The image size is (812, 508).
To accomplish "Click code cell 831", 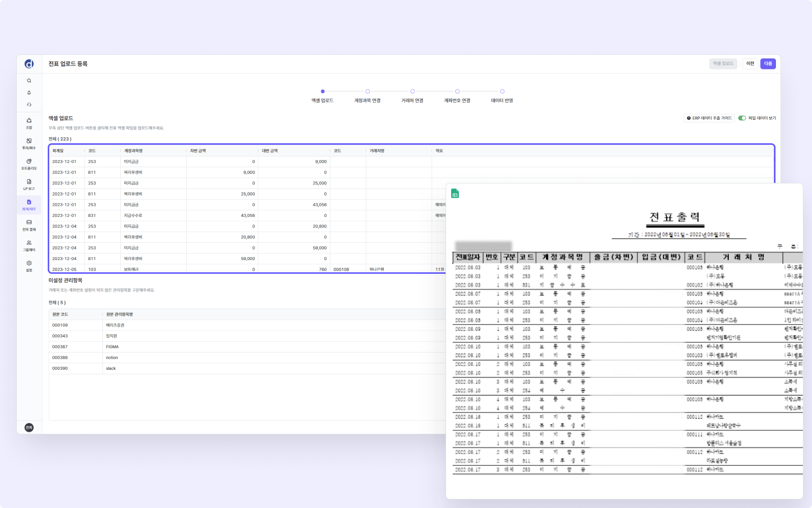I will [x=103, y=215].
